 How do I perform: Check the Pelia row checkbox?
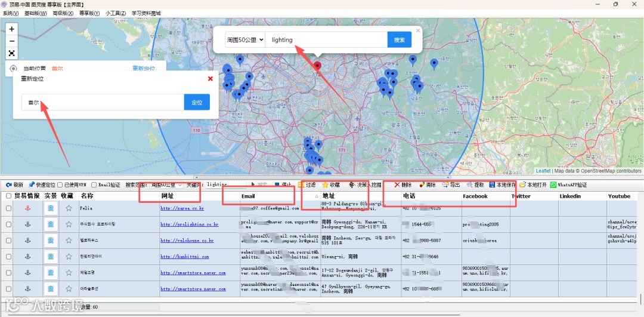pos(8,208)
